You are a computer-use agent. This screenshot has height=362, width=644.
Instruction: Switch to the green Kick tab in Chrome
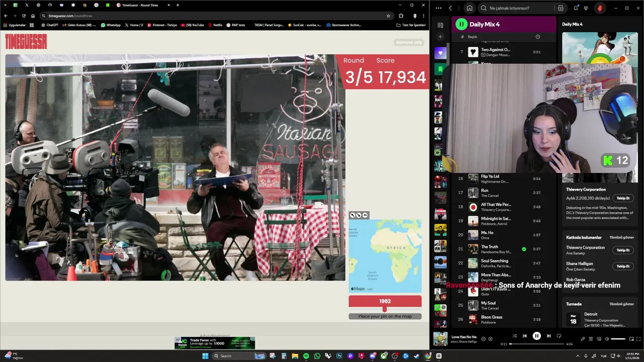(108, 5)
